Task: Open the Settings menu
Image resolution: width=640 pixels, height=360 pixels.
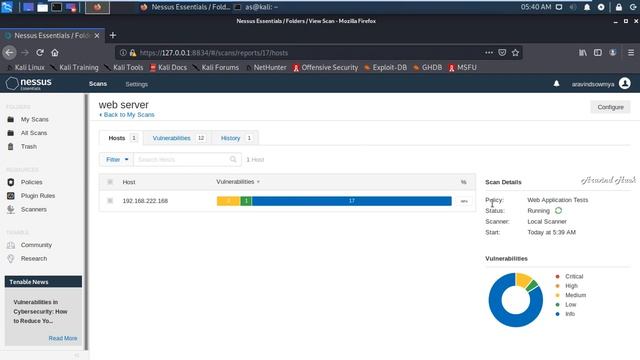Action: pyautogui.click(x=137, y=84)
